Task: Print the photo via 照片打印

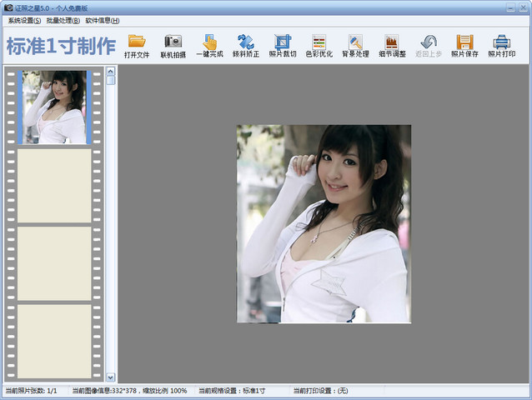Action: [x=501, y=46]
